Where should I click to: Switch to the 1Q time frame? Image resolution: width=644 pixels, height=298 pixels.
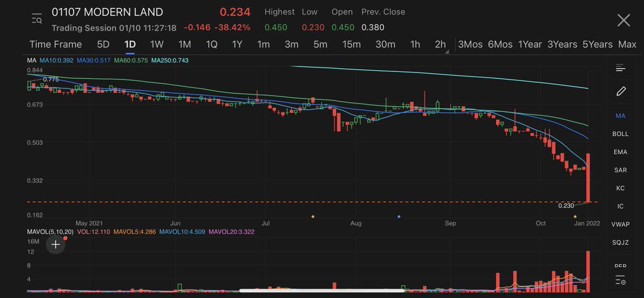coord(211,44)
